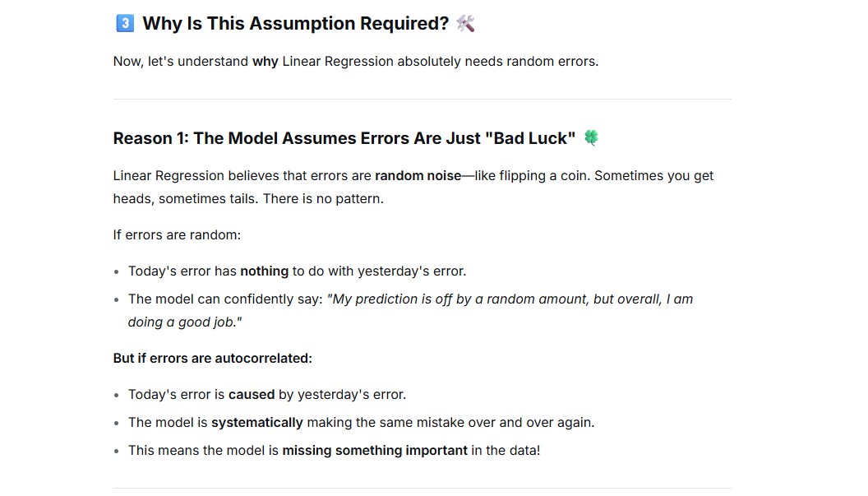Click the bold word 'systematically'
868x496 pixels.
click(256, 422)
